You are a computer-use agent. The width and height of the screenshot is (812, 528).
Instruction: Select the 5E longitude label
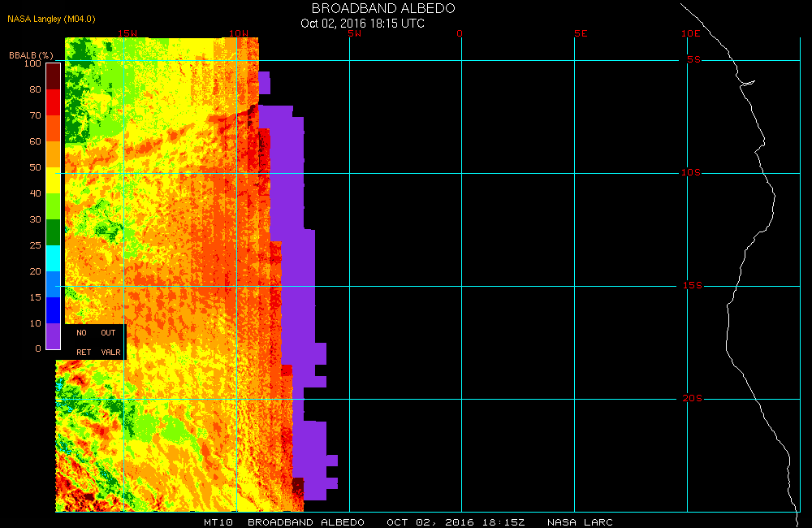[x=579, y=33]
